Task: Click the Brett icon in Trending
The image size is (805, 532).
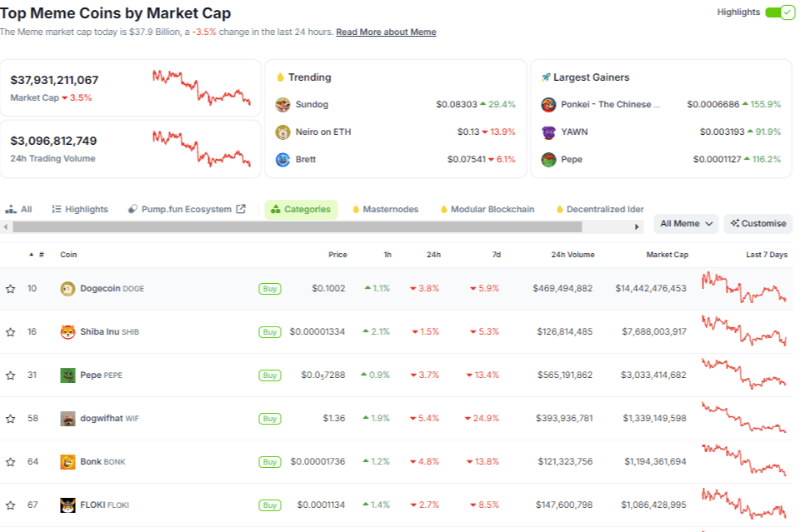Action: coord(282,160)
